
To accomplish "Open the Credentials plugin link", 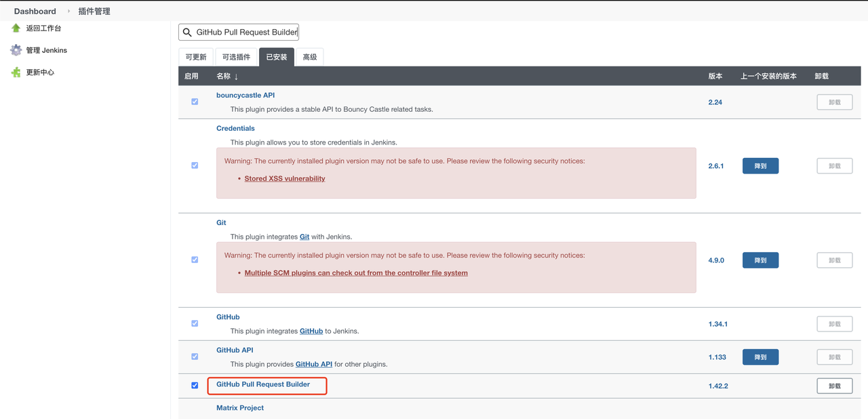I will click(235, 128).
